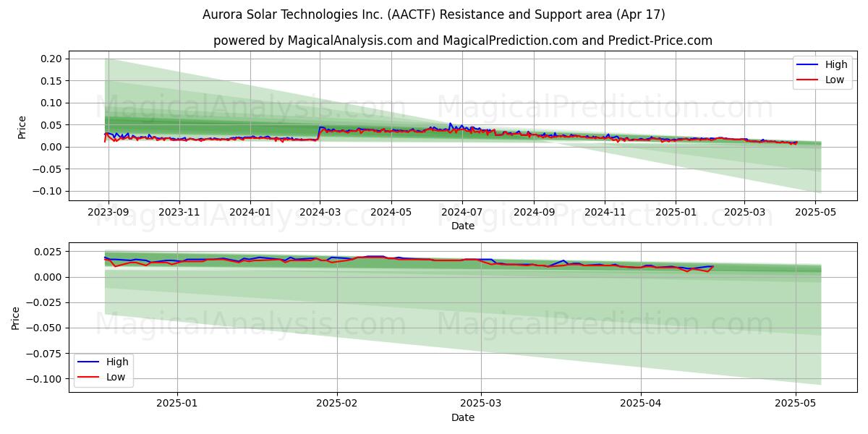Click the top chart 'Date' axis label
Screen dimensions: 868x434
(463, 226)
